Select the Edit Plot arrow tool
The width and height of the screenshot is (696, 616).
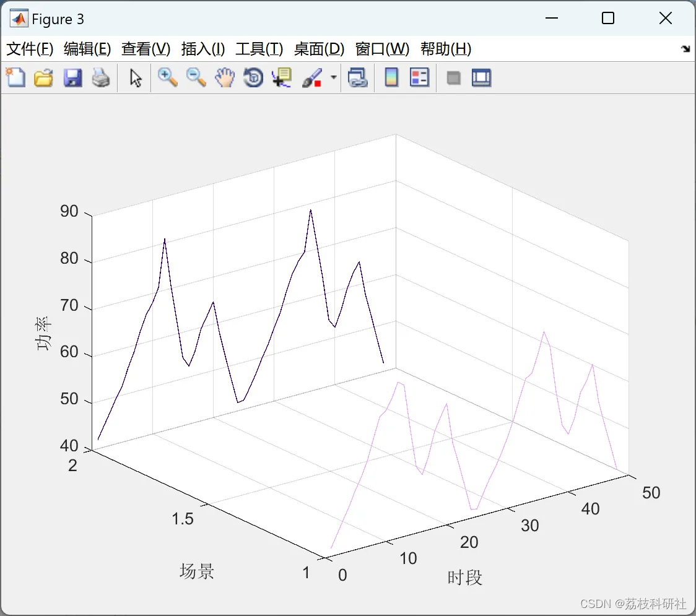136,78
